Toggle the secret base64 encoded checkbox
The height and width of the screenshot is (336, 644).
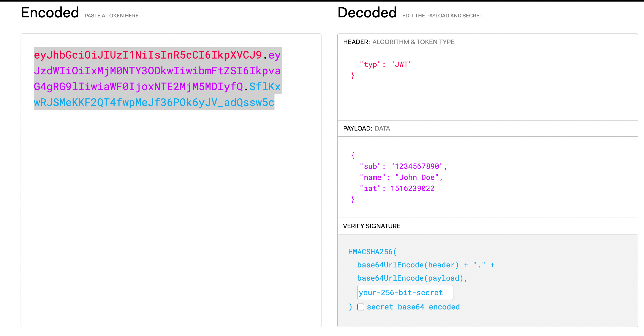click(x=361, y=307)
